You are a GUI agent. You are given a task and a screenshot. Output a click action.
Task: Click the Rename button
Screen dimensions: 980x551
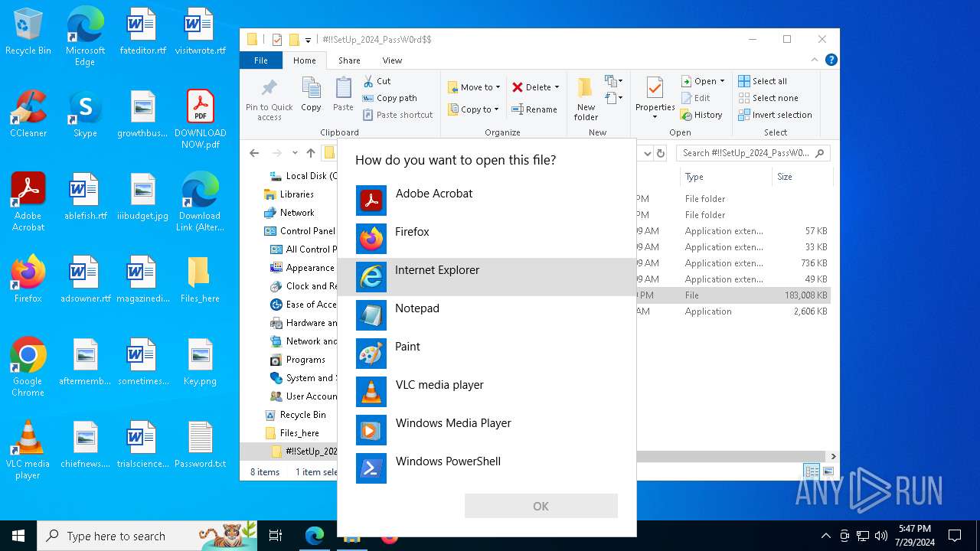pos(534,109)
